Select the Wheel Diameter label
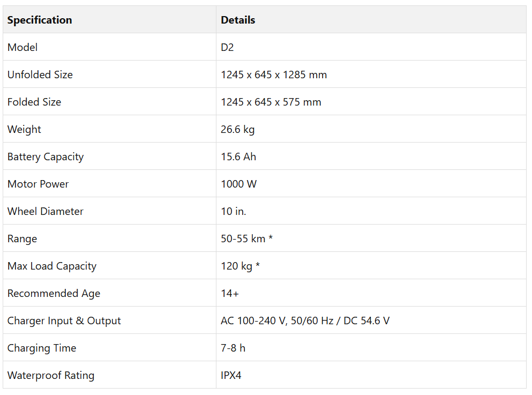532x395 pixels. coord(46,211)
